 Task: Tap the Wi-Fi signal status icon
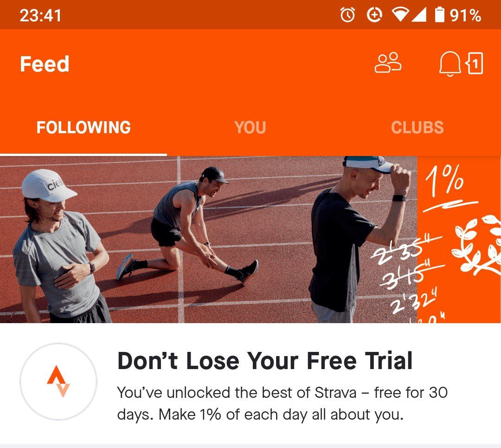(400, 15)
